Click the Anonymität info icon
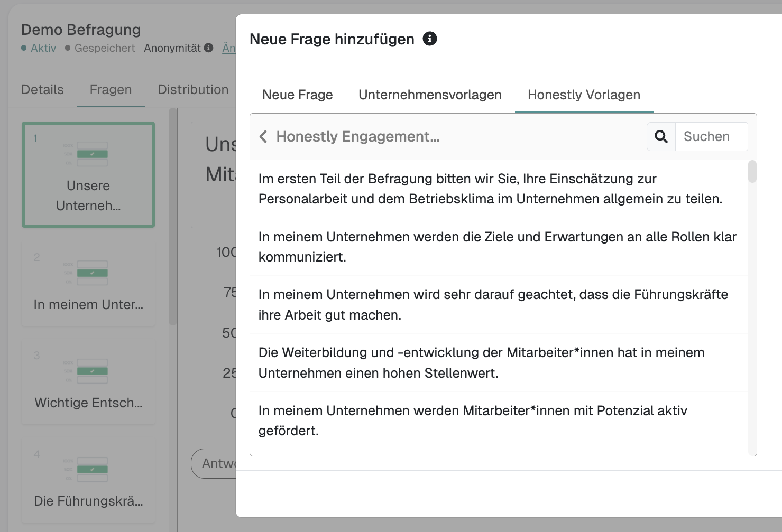 coord(209,48)
